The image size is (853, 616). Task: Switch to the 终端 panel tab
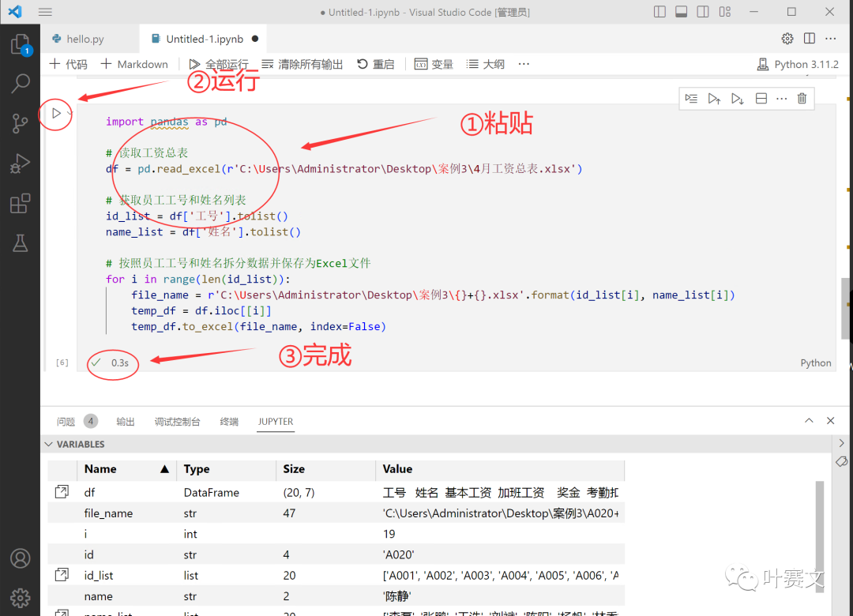pos(228,421)
